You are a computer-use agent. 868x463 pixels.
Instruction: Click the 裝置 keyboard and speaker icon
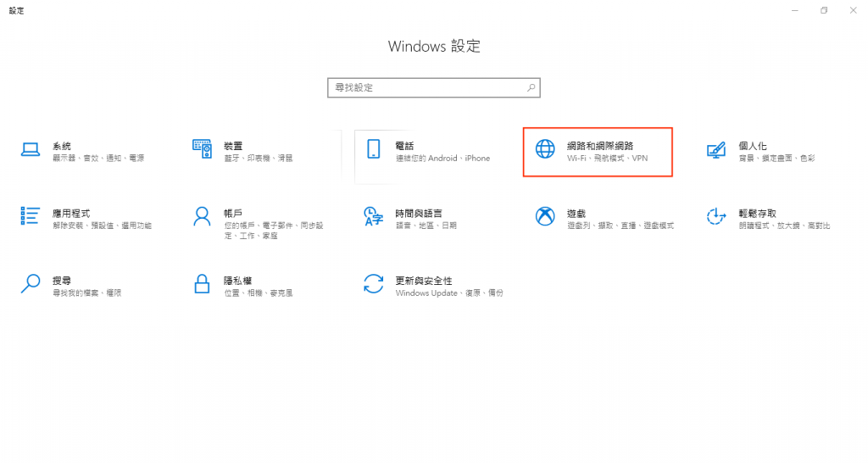point(202,148)
